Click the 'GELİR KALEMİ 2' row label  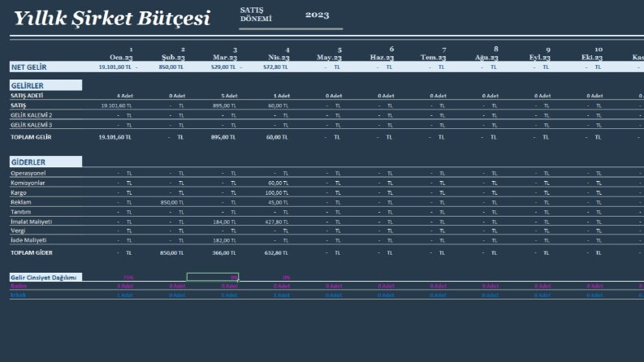pyautogui.click(x=31, y=115)
